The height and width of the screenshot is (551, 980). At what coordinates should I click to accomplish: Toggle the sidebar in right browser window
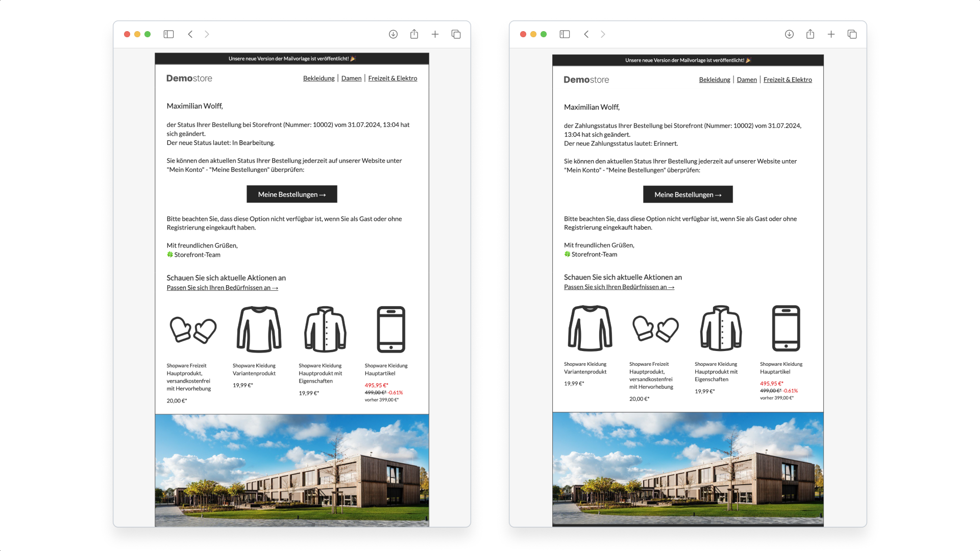[565, 34]
